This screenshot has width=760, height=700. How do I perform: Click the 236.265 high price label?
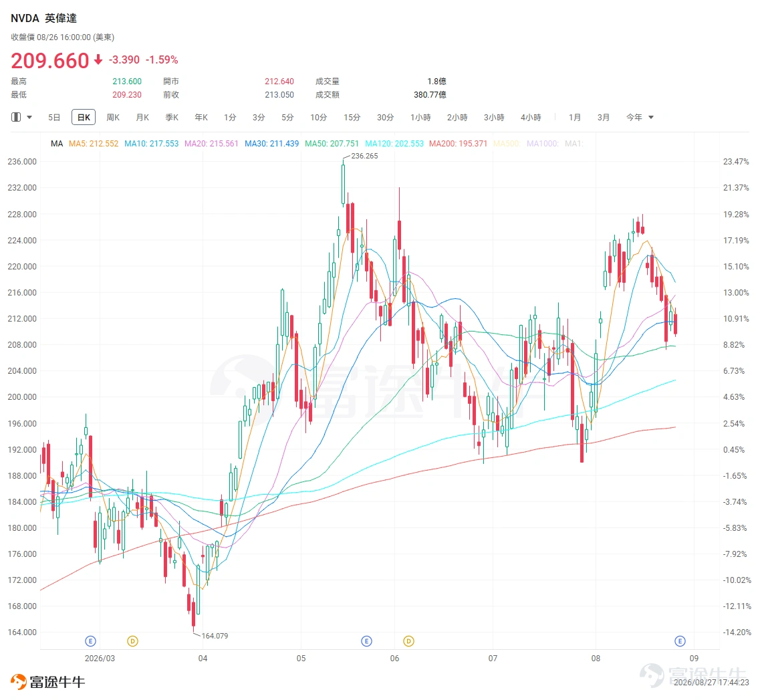click(x=364, y=156)
